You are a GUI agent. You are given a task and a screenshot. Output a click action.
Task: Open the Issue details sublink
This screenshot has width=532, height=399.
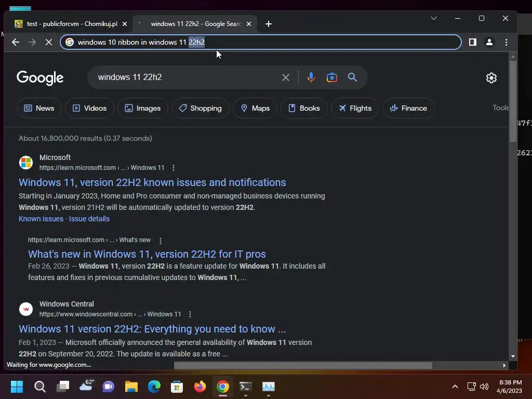point(89,219)
